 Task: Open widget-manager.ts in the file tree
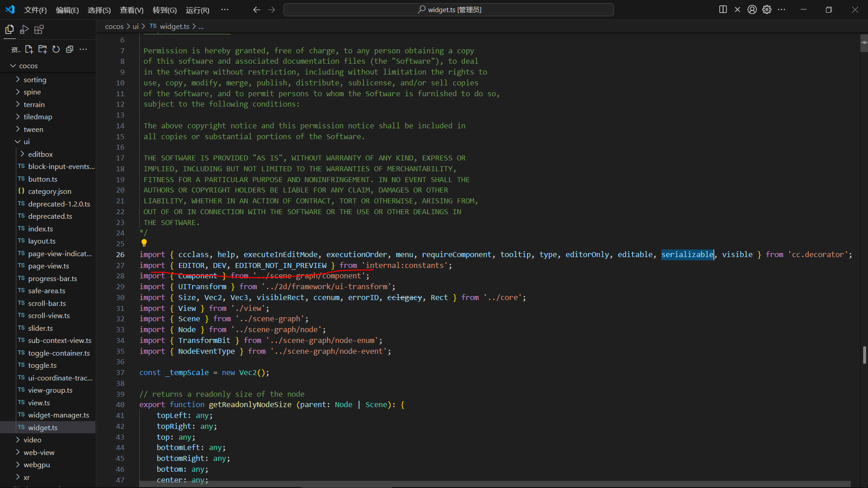click(x=58, y=415)
